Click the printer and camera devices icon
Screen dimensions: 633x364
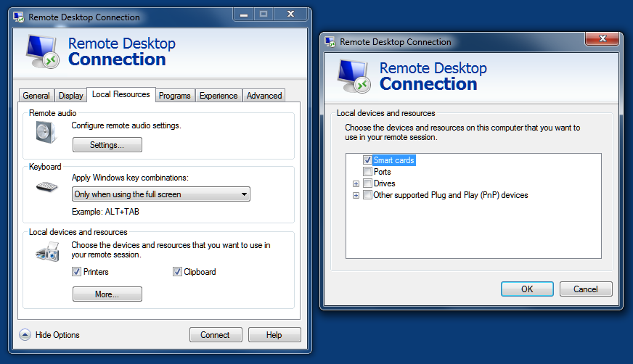[48, 252]
